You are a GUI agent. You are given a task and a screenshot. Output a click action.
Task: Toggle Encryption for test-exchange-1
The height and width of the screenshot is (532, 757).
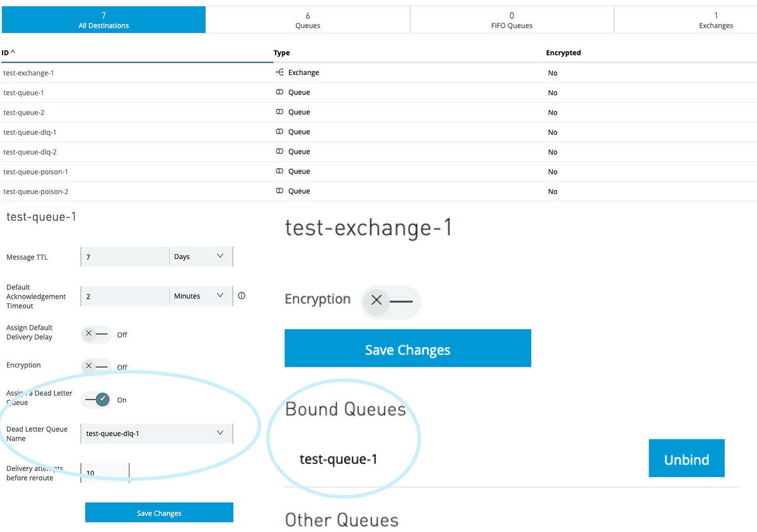pyautogui.click(x=390, y=301)
